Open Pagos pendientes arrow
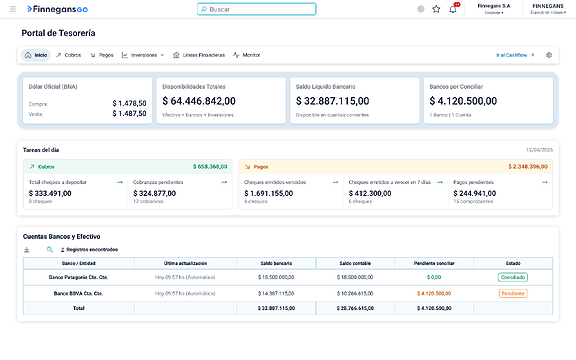Viewport: 576px width, 360px height. [544, 182]
